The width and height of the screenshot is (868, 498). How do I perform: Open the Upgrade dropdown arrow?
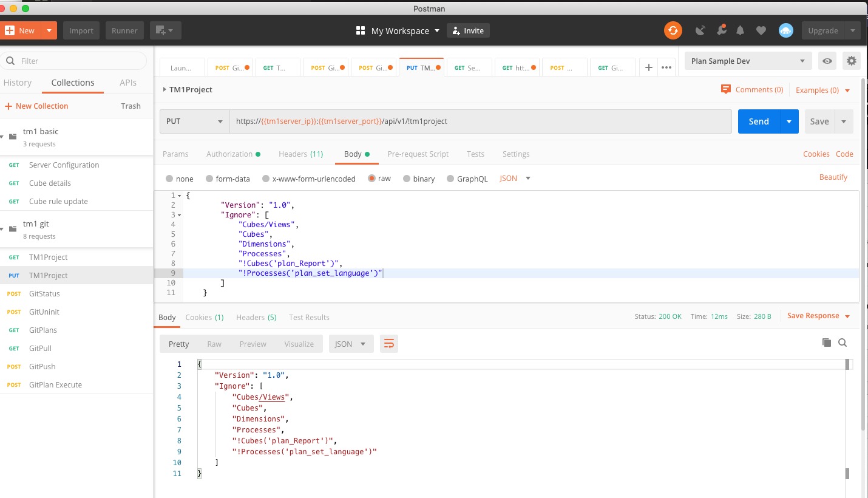tap(853, 30)
